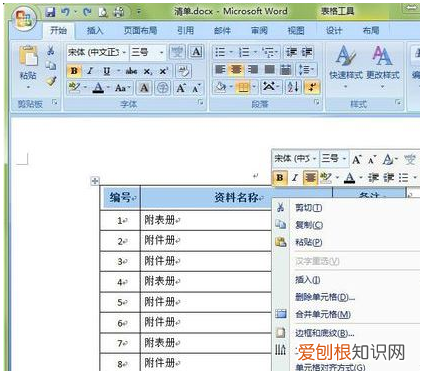Click the Change Styles button

click(x=382, y=67)
